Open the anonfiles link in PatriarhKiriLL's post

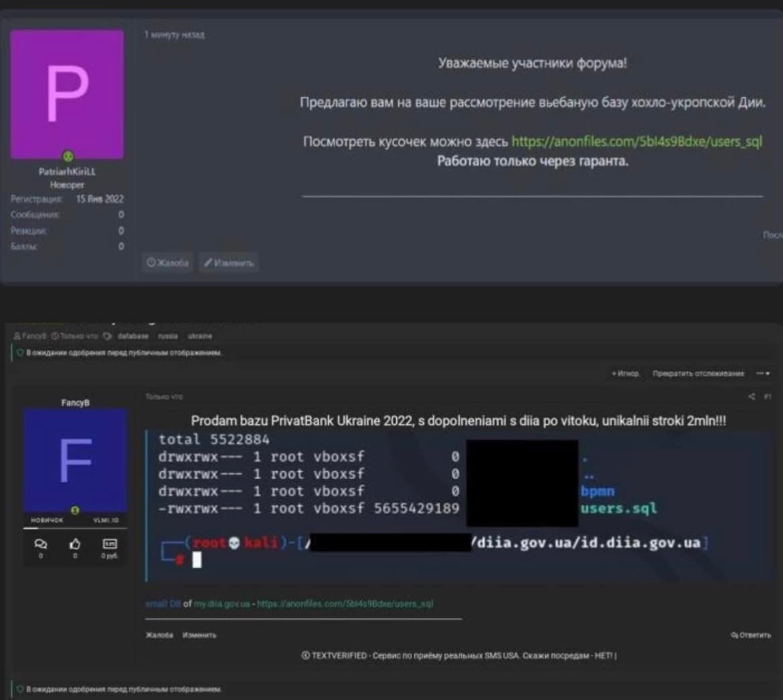[x=636, y=141]
